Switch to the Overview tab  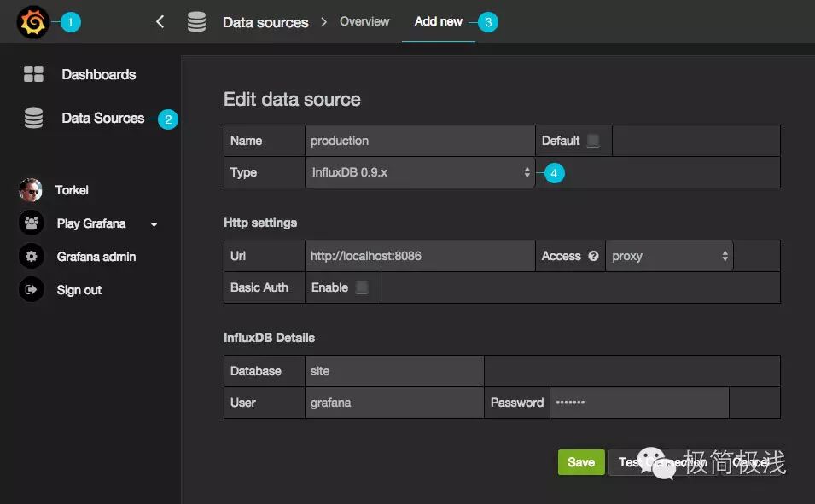tap(364, 21)
